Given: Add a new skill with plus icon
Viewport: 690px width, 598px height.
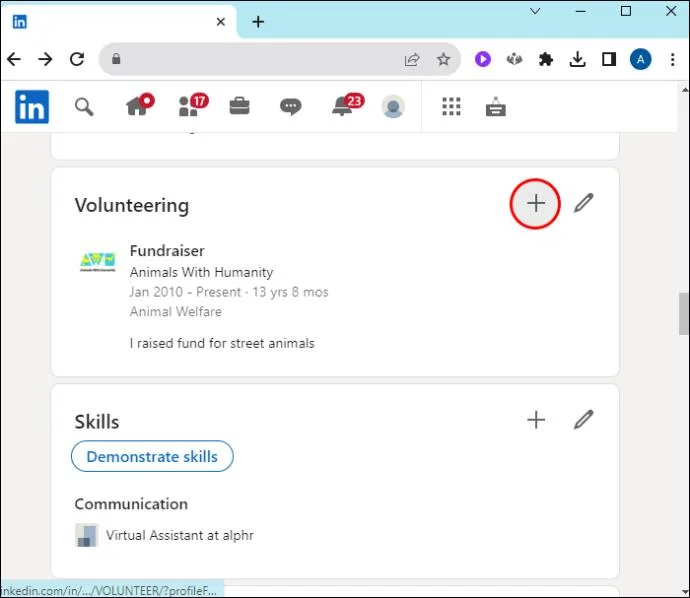Looking at the screenshot, I should [536, 420].
